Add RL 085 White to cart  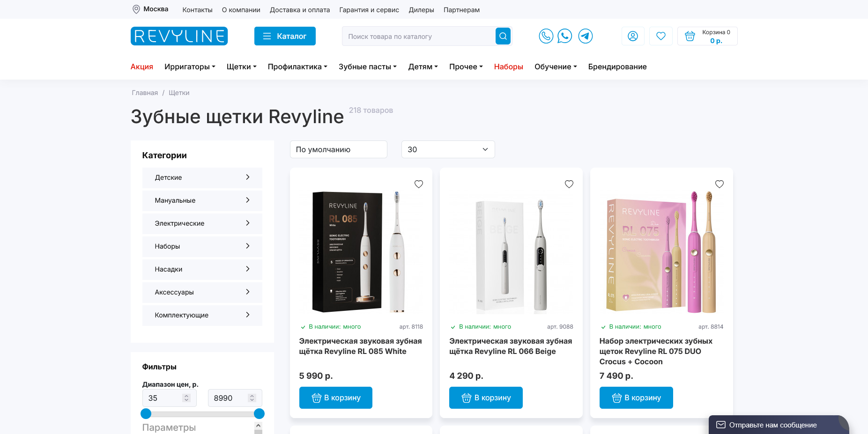336,397
